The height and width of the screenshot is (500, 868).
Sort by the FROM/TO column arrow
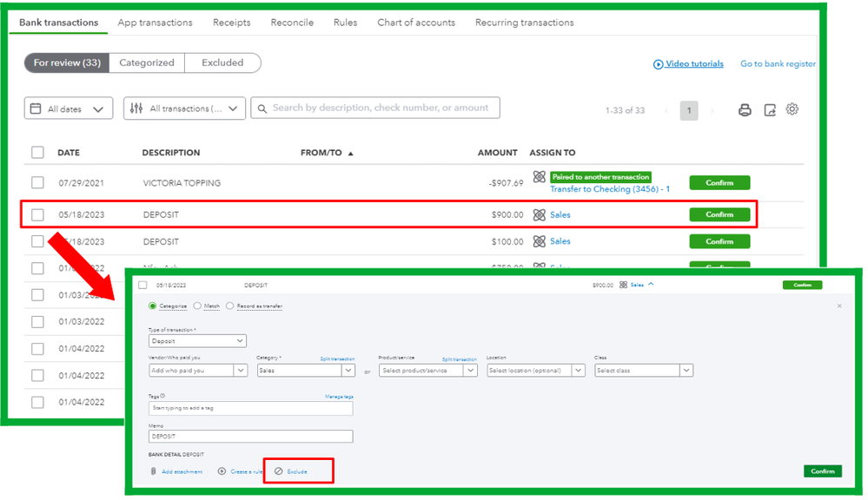tap(350, 153)
